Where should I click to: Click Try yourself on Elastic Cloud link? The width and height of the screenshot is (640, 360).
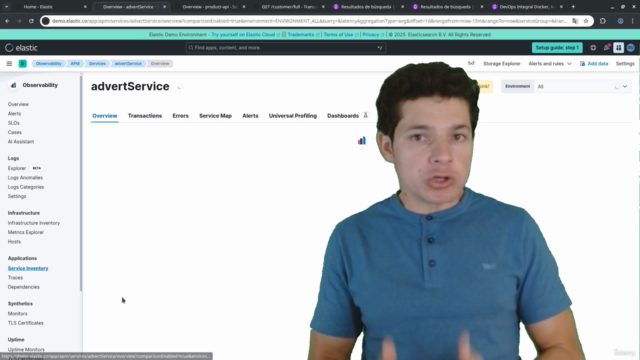pyautogui.click(x=245, y=35)
